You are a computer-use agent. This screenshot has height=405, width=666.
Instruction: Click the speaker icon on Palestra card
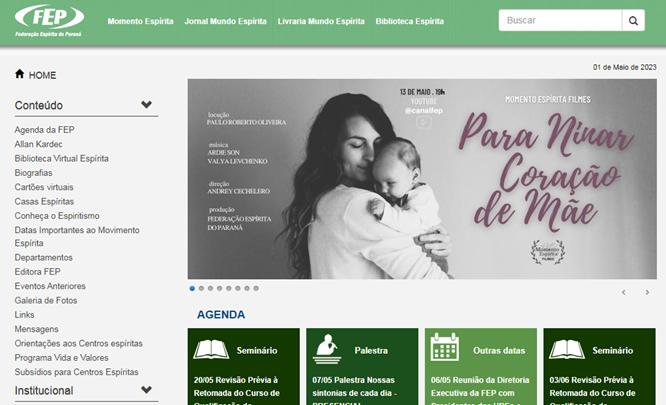pyautogui.click(x=327, y=349)
